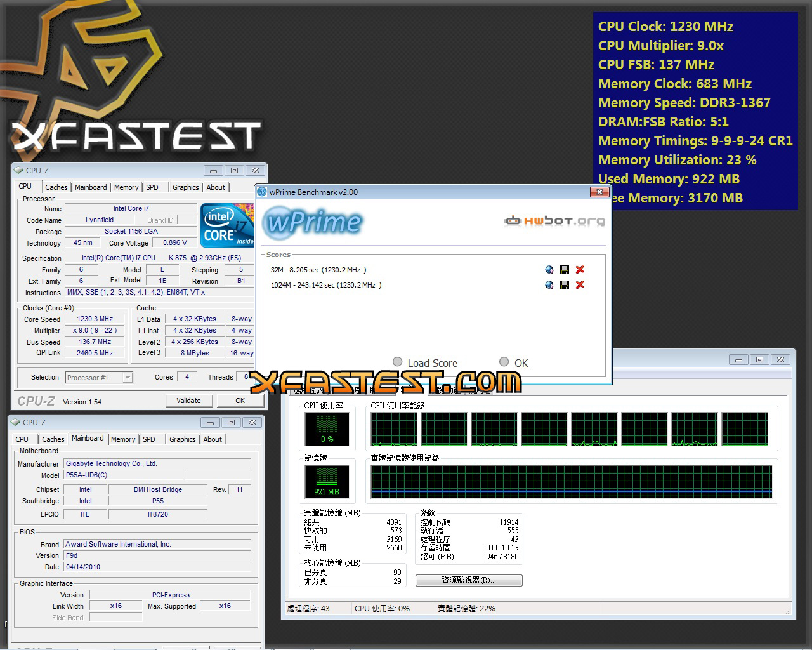This screenshot has width=812, height=650.
Task: Click the 921 MB memory usage gauge
Action: 327,481
